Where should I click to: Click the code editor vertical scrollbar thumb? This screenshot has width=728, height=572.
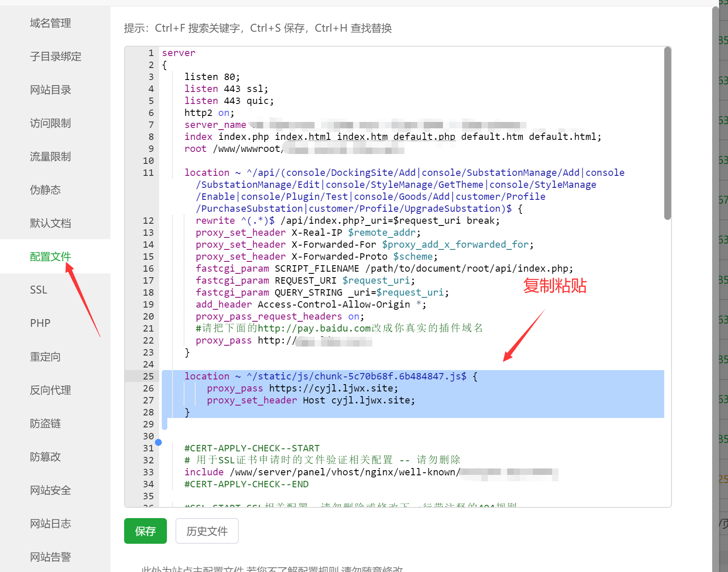[667, 133]
